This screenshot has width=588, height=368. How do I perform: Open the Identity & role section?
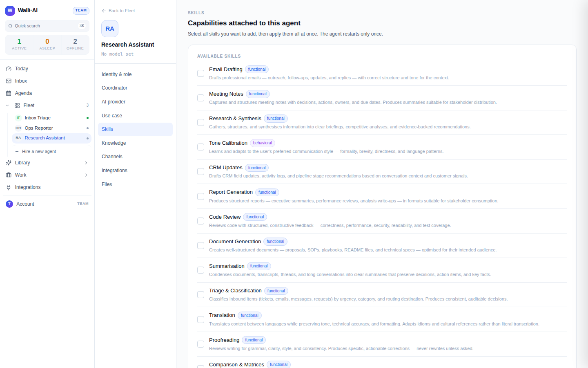pos(135,74)
